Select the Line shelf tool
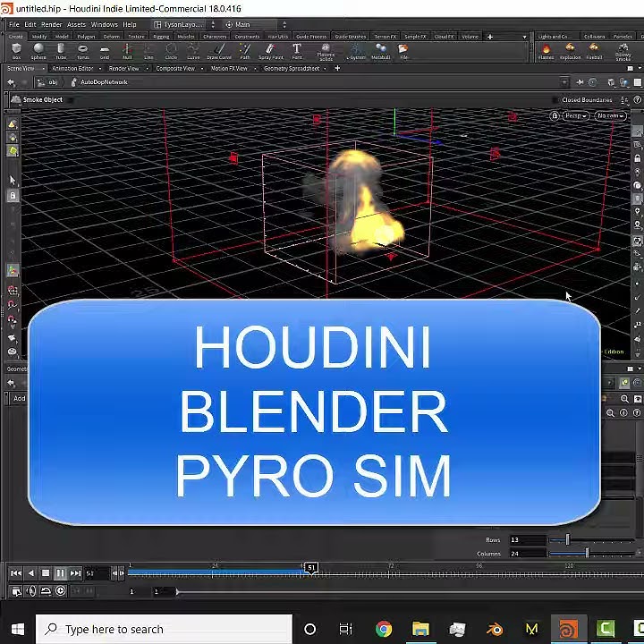The height and width of the screenshot is (644, 644). coord(148,51)
